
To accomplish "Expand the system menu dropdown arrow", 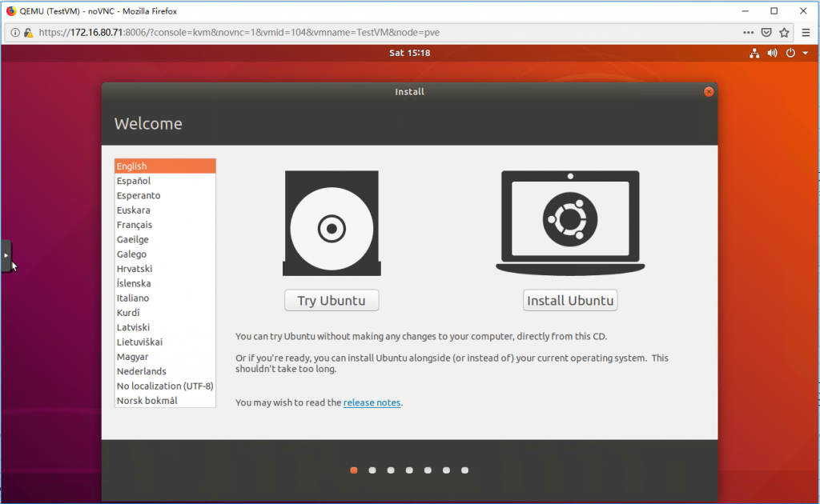I will [x=806, y=53].
